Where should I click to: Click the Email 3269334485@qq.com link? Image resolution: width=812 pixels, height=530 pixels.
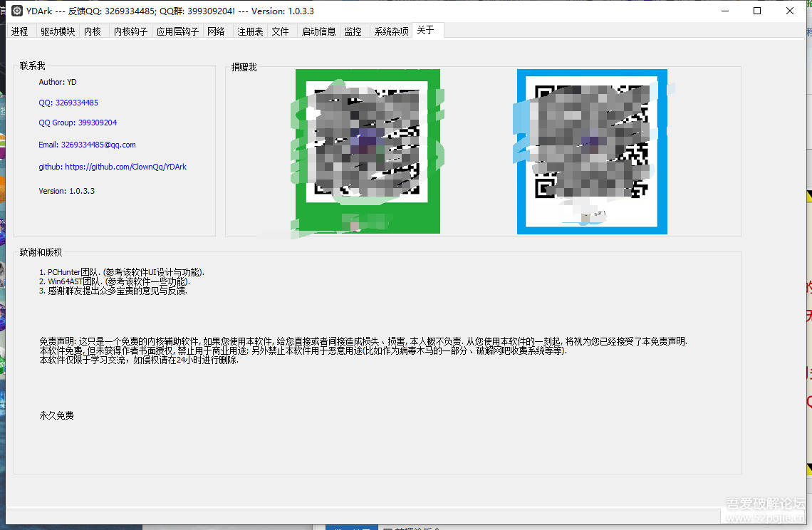point(87,145)
